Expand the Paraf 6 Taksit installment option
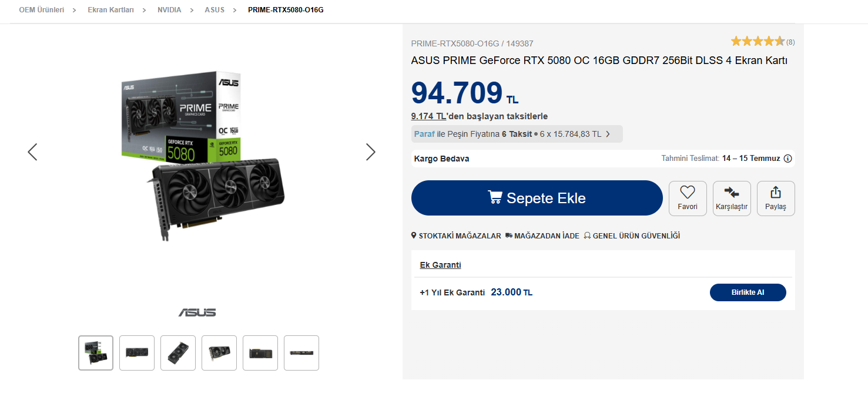 (517, 134)
